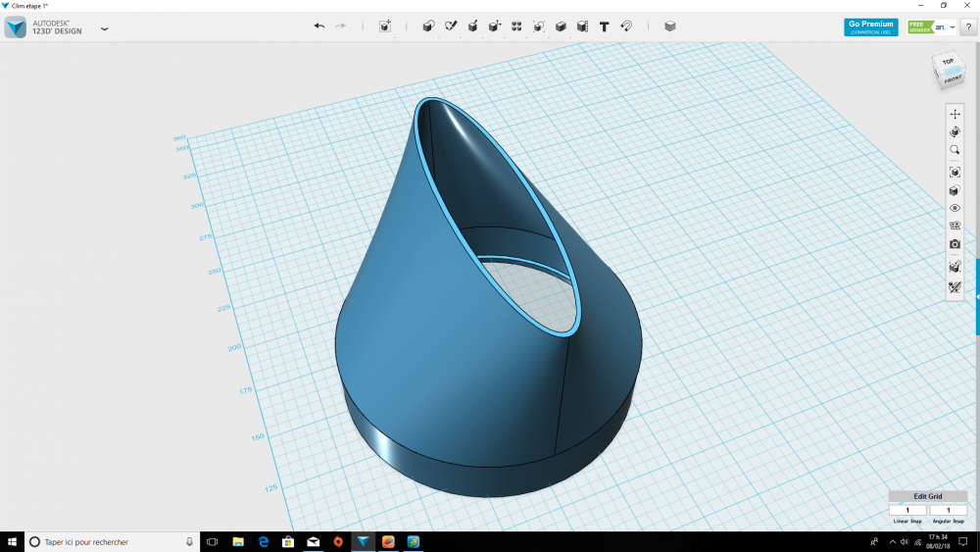
Task: Open the Pattern tool icon
Action: [516, 26]
